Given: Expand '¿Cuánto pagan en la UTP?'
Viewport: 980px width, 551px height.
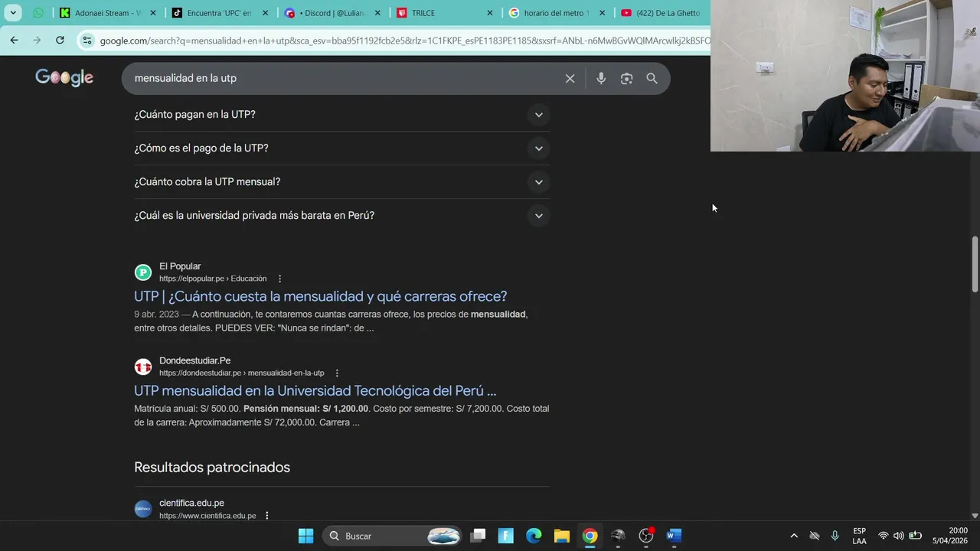Looking at the screenshot, I should (x=341, y=115).
